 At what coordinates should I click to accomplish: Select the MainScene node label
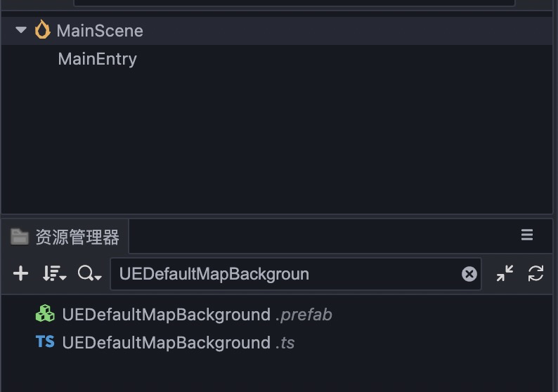point(100,31)
